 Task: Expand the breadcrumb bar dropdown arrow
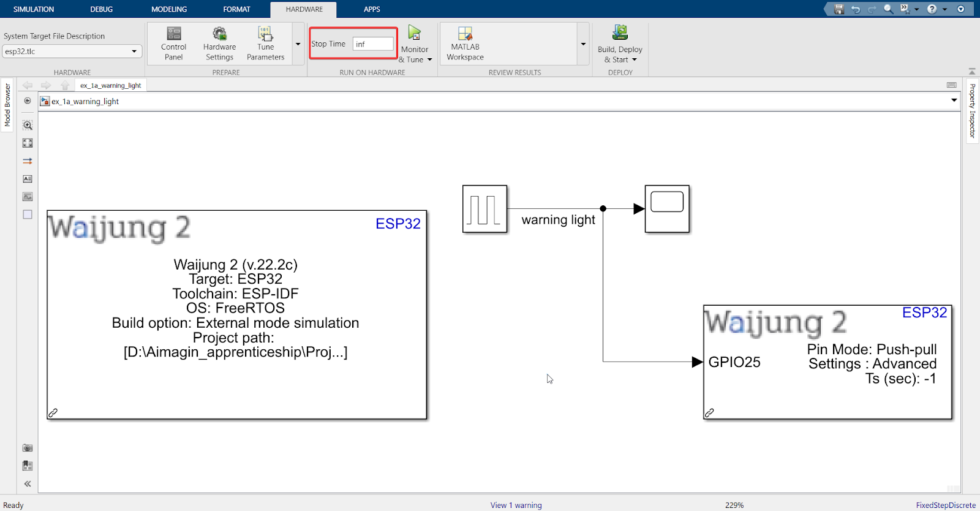pyautogui.click(x=954, y=100)
